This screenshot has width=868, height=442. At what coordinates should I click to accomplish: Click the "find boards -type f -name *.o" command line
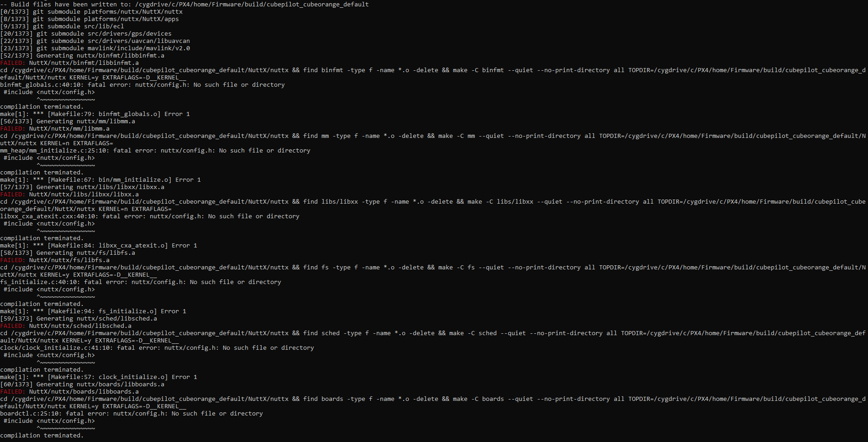click(433, 399)
